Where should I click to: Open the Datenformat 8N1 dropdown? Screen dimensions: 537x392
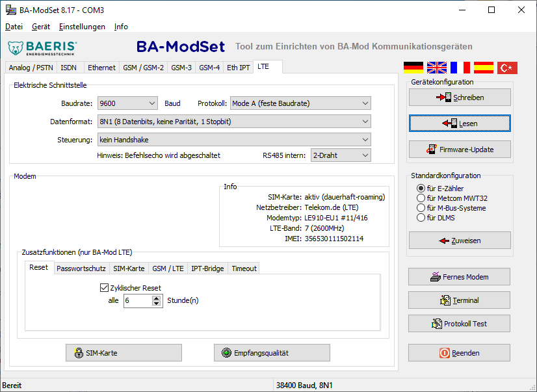click(234, 122)
